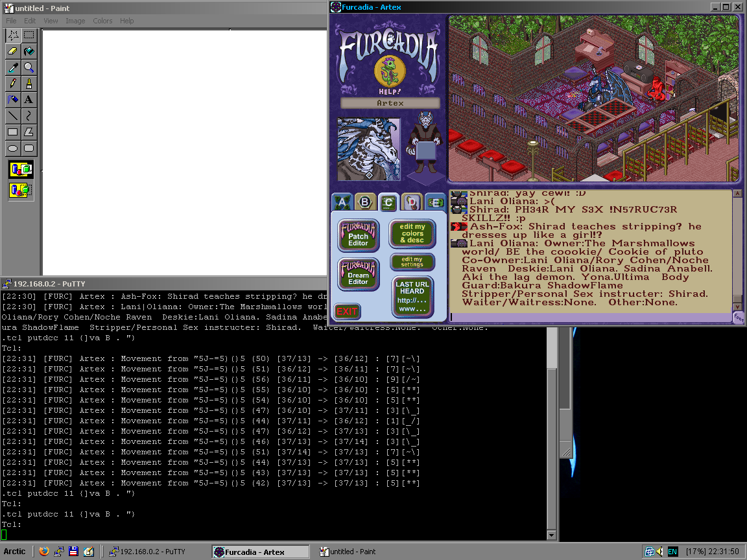The height and width of the screenshot is (560, 747).
Task: Activate the Pick Color eyedropper tool
Action: coord(13,67)
